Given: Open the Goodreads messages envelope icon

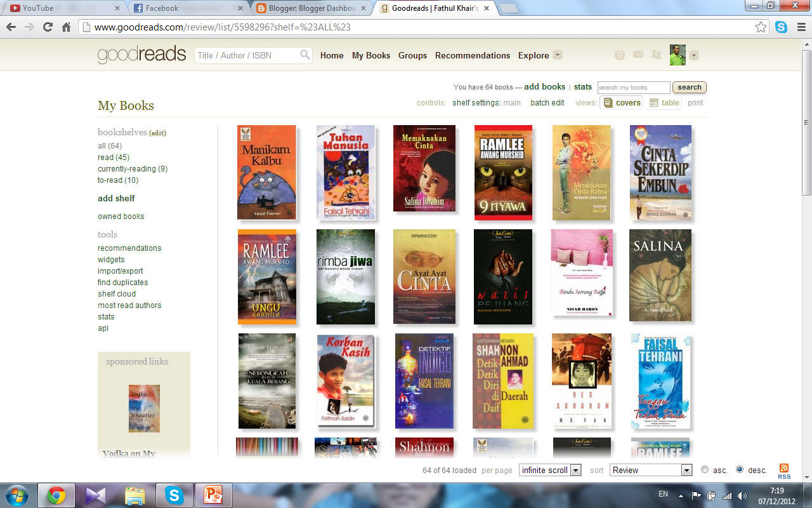Looking at the screenshot, I should point(638,55).
